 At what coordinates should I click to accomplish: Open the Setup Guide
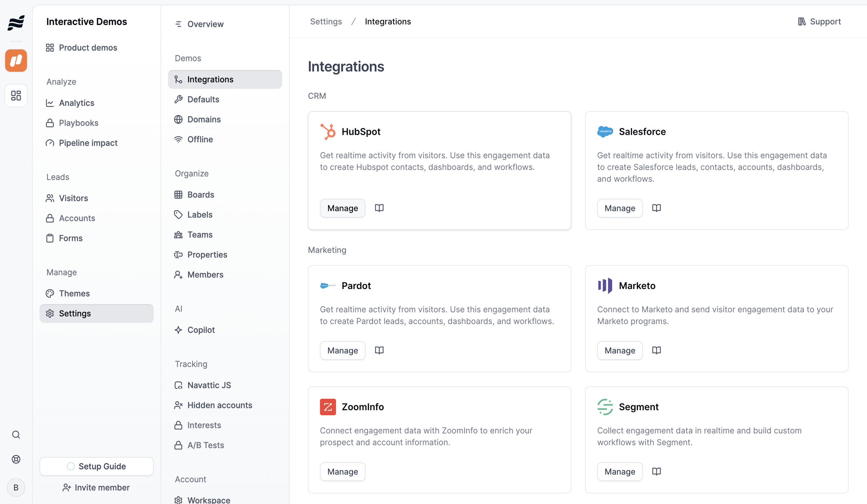click(96, 466)
